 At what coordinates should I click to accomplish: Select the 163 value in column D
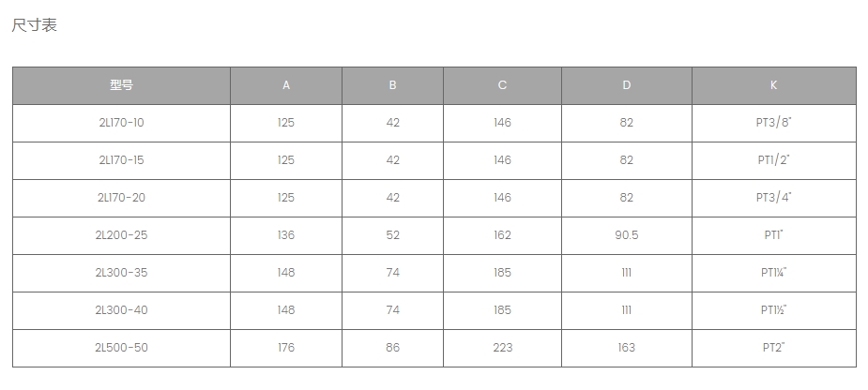[x=627, y=348]
